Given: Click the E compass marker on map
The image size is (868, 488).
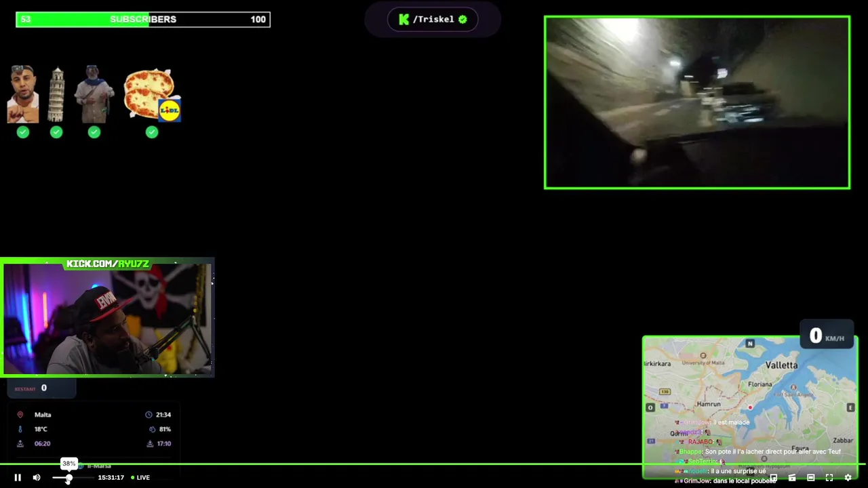Looking at the screenshot, I should (850, 407).
